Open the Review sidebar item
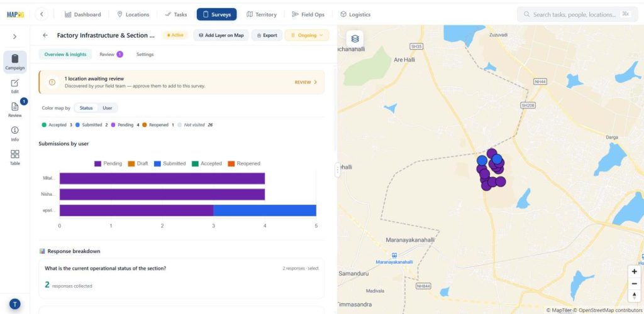 [x=15, y=110]
